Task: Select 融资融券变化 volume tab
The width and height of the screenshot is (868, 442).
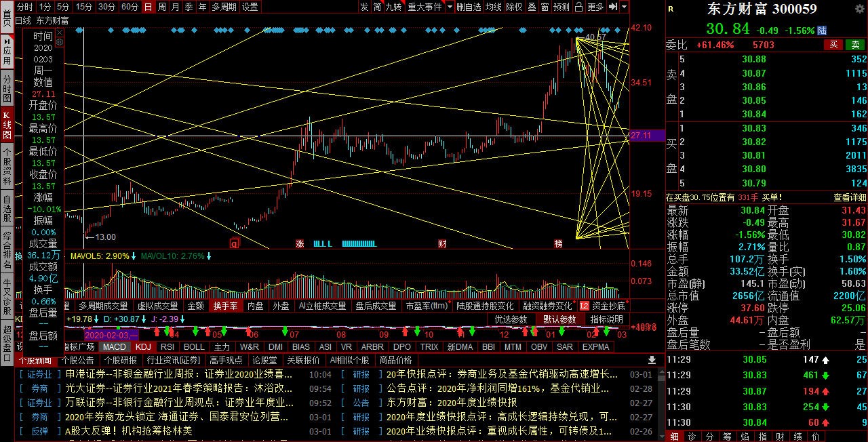Action: [x=547, y=306]
